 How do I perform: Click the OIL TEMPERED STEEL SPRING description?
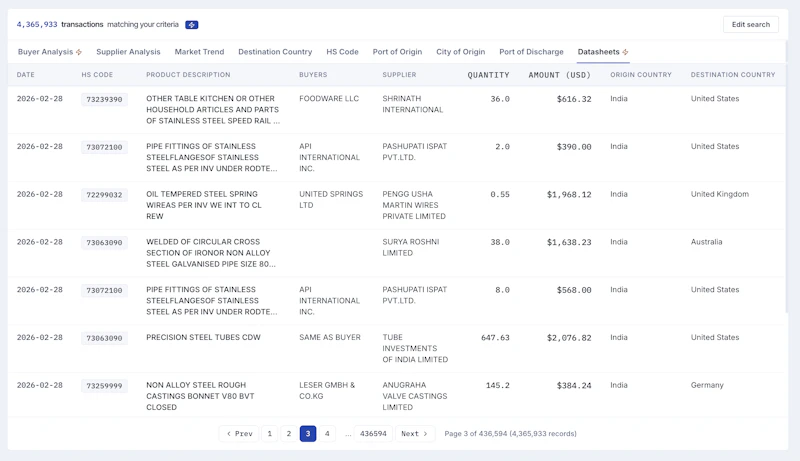(x=204, y=205)
